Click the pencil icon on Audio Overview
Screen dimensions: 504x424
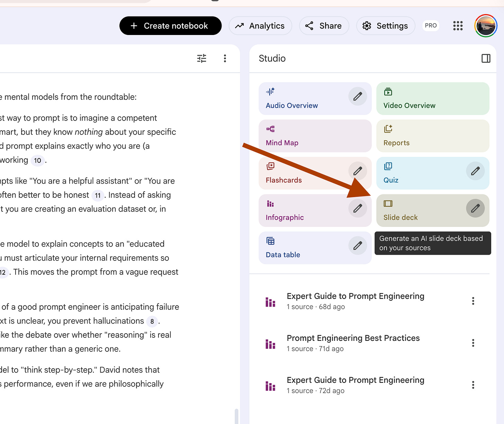(358, 96)
